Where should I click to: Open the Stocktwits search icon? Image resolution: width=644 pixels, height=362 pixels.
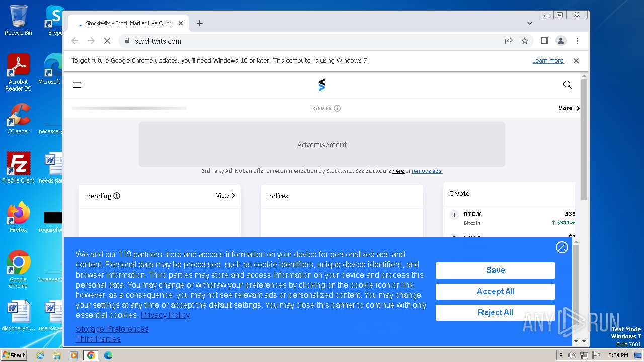pyautogui.click(x=568, y=85)
